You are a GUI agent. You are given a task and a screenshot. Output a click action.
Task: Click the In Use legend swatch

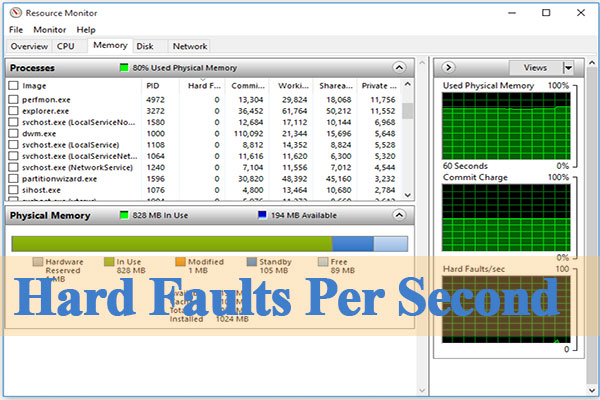tap(109, 262)
